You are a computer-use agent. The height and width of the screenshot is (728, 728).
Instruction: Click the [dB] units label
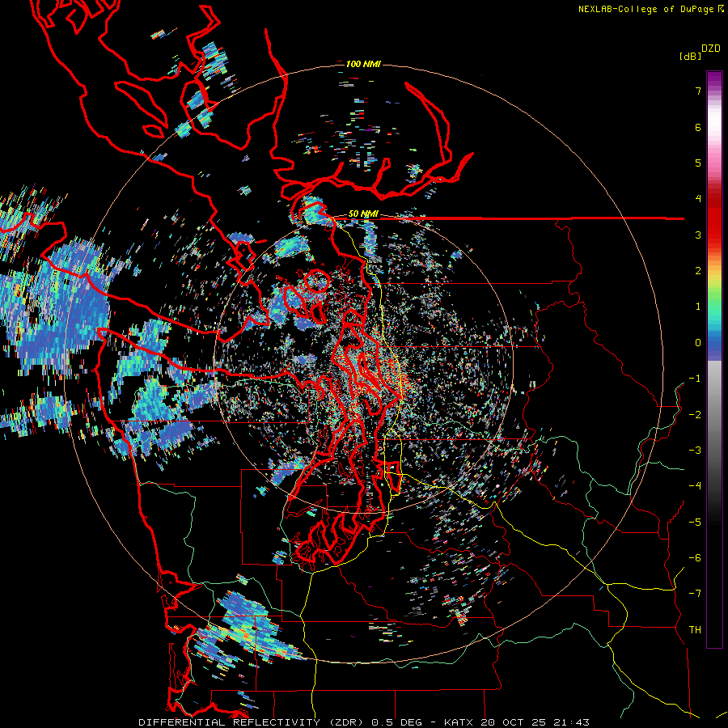tap(691, 57)
